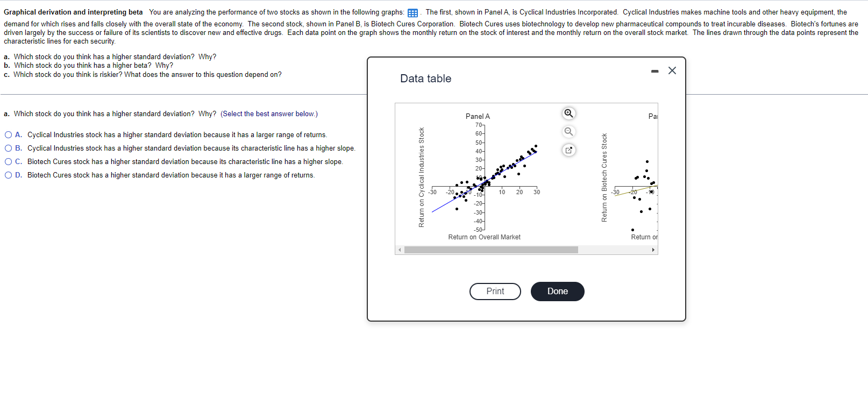Click the magnifier with the plus sign
The width and height of the screenshot is (868, 405).
[x=568, y=113]
